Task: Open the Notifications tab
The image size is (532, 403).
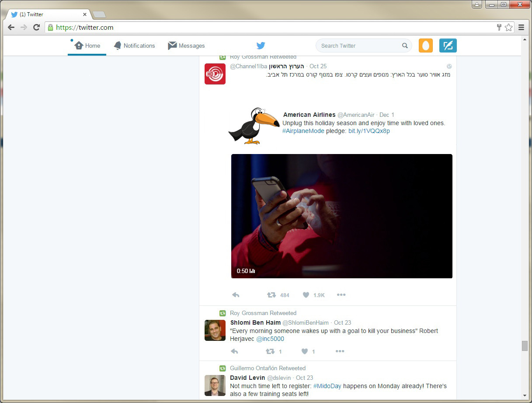Action: click(135, 46)
